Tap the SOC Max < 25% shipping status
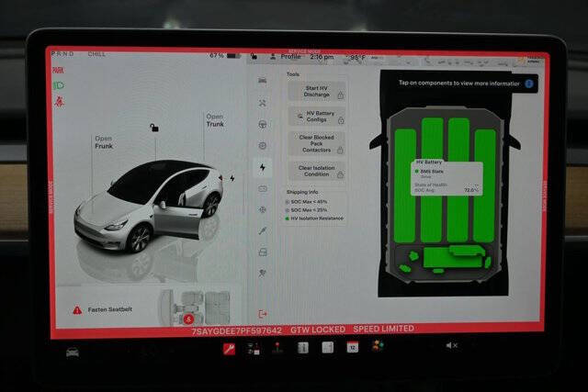 306,210
